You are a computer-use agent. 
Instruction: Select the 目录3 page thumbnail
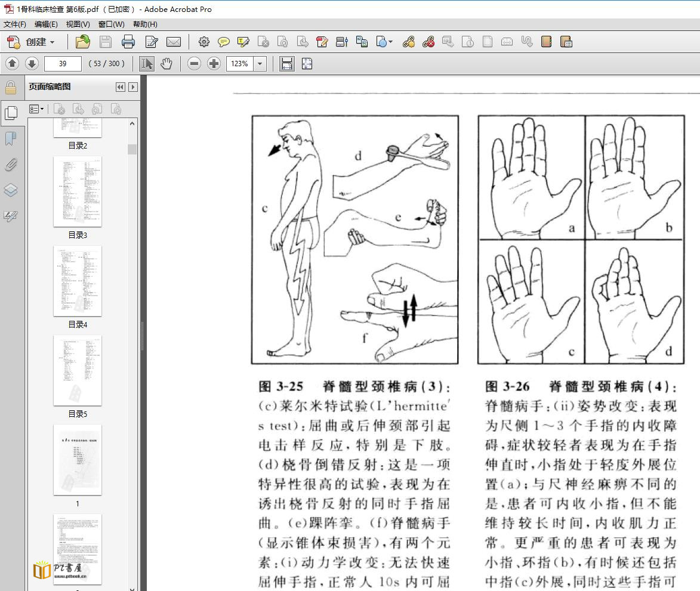coord(78,192)
